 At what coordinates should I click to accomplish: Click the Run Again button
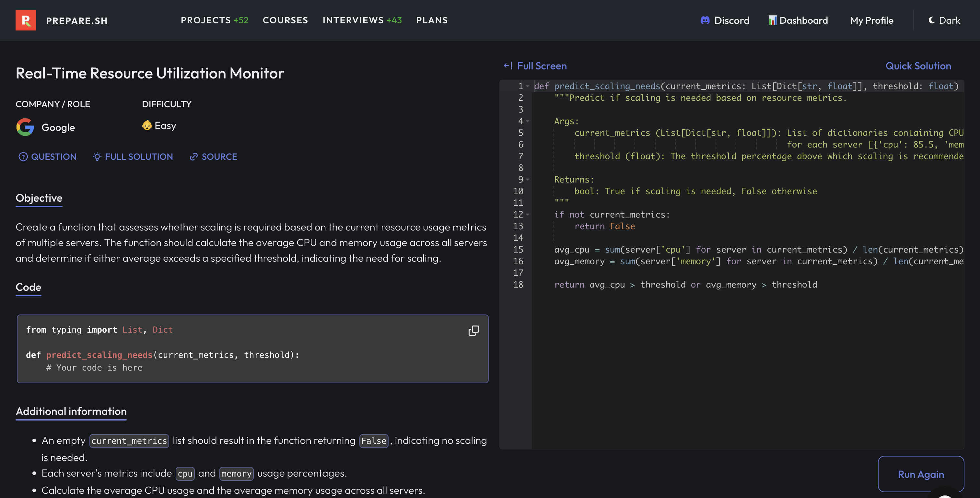(921, 474)
